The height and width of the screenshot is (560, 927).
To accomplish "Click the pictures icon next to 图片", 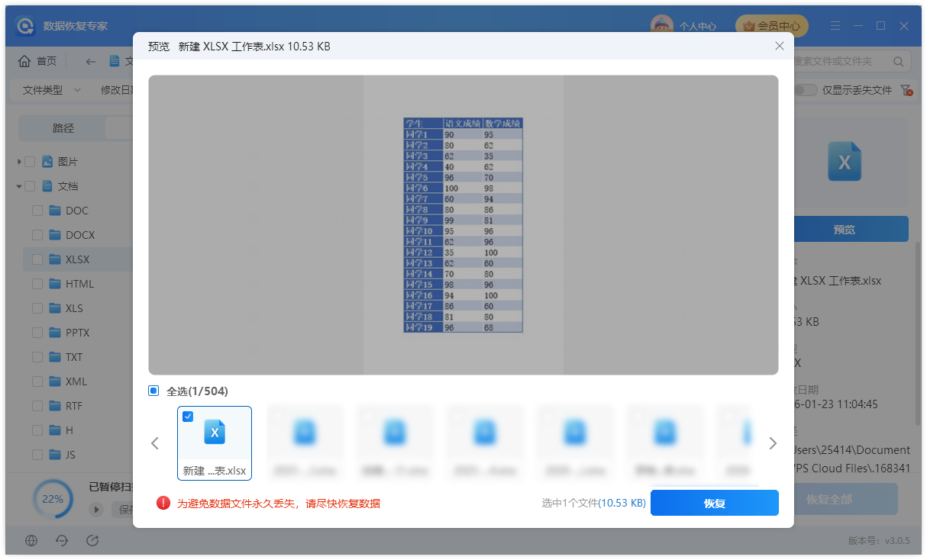I will tap(47, 162).
